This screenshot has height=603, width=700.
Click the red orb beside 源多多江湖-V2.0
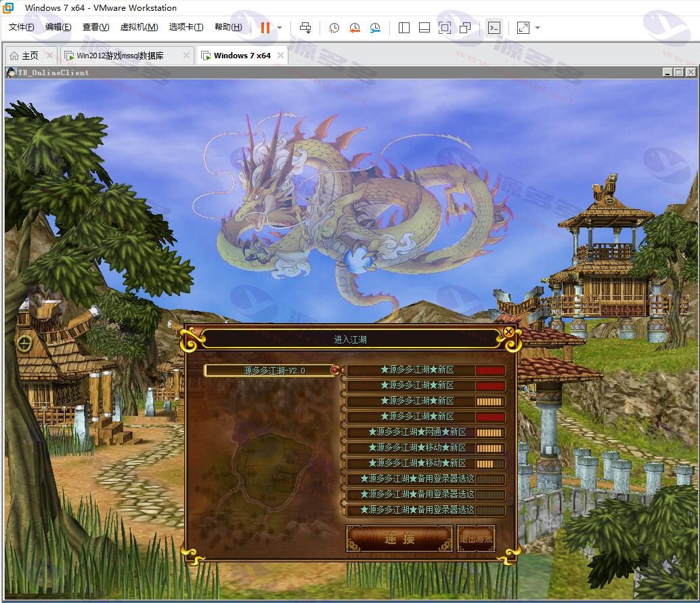pyautogui.click(x=335, y=370)
